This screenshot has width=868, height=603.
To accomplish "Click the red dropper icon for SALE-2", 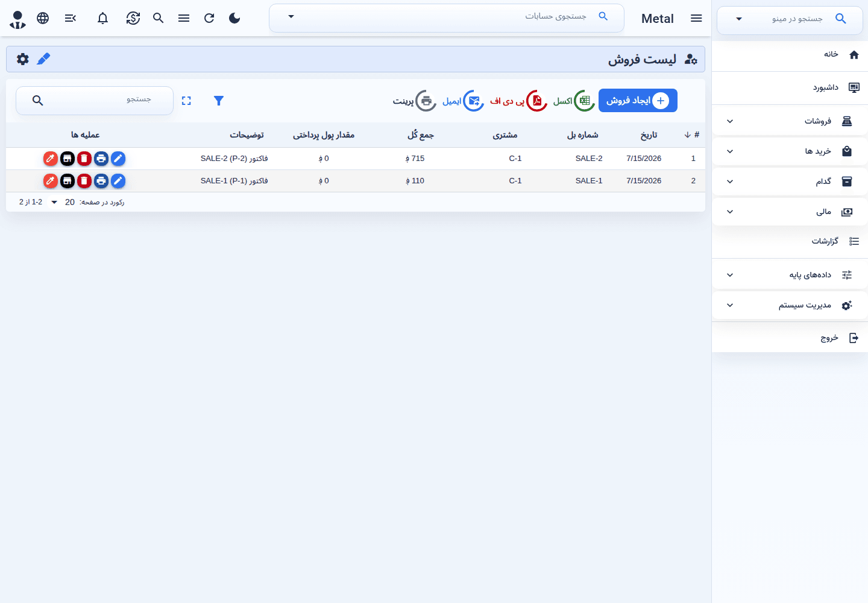I will (x=51, y=159).
